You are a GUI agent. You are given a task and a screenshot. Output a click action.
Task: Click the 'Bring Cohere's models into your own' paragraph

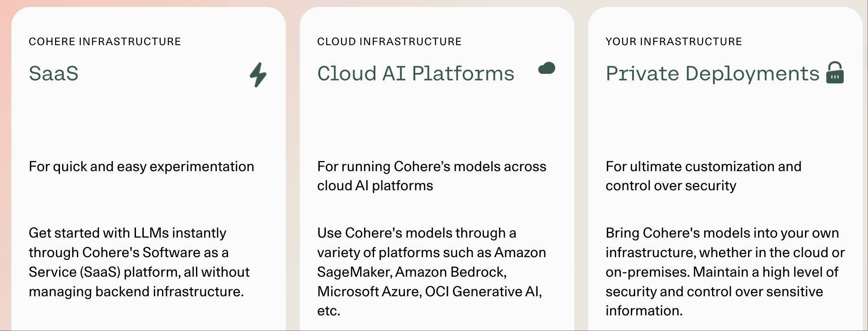click(x=725, y=271)
